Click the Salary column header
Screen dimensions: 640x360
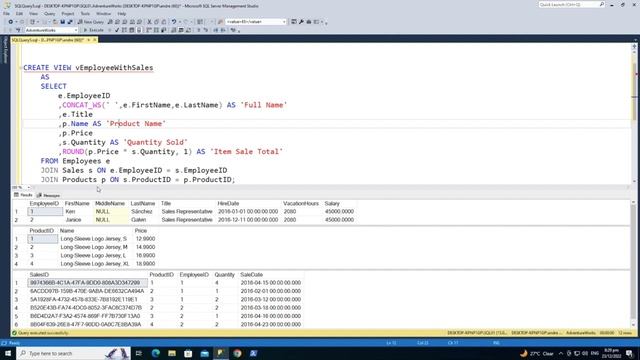[x=340, y=203]
